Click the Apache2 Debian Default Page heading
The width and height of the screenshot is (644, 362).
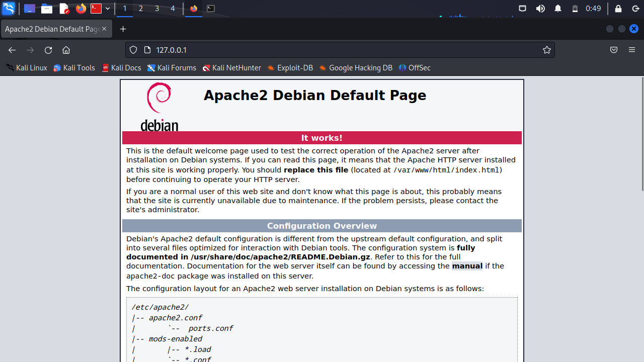(x=315, y=96)
